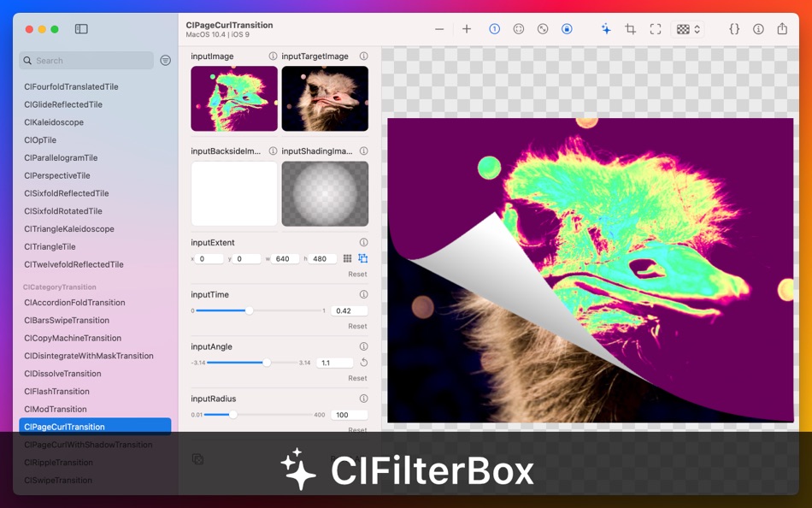Reset the inputExtent parameter

357,275
